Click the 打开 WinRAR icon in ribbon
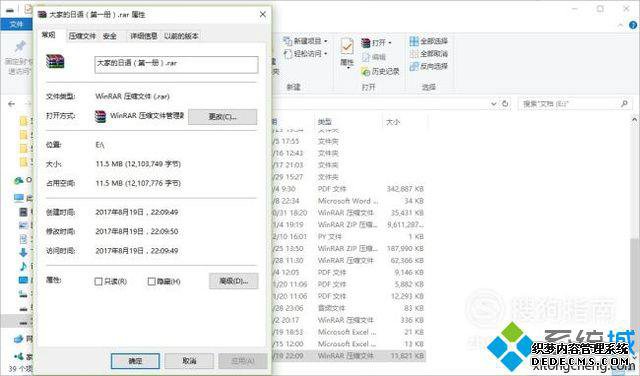Viewport: 640px width, 376px height. coord(366,42)
